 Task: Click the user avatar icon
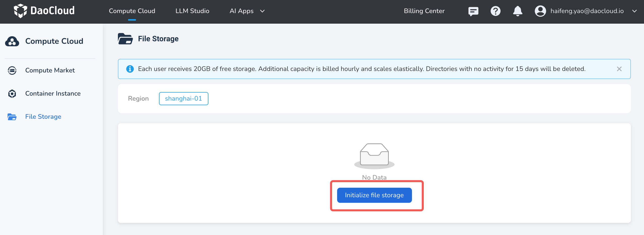(x=540, y=11)
